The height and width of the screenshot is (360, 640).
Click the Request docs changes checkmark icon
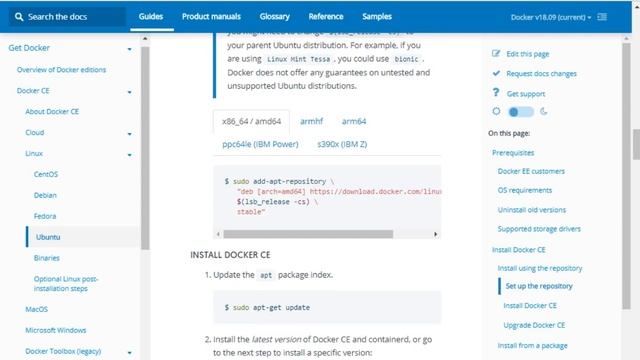click(x=496, y=73)
